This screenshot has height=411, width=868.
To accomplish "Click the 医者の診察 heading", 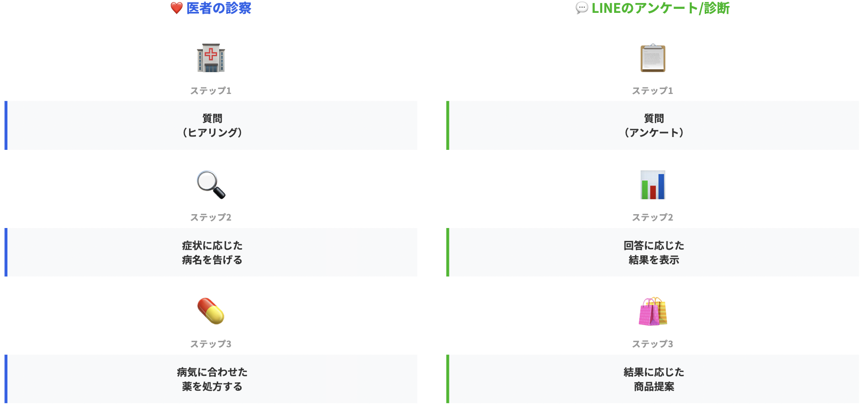I will click(219, 8).
